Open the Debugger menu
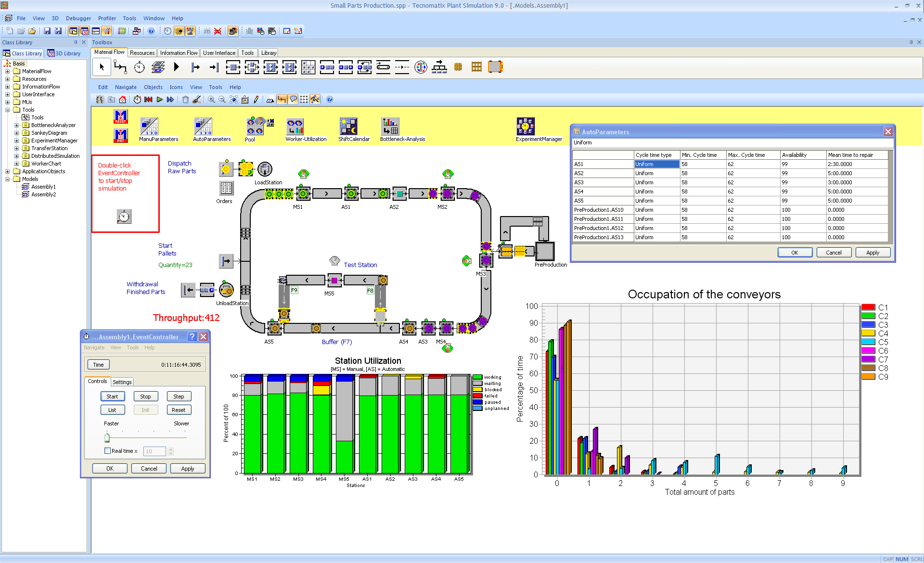924x563 pixels. click(78, 18)
